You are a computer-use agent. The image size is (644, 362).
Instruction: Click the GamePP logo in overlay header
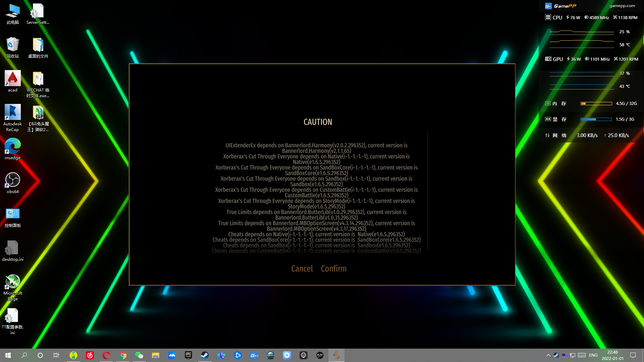pos(560,6)
